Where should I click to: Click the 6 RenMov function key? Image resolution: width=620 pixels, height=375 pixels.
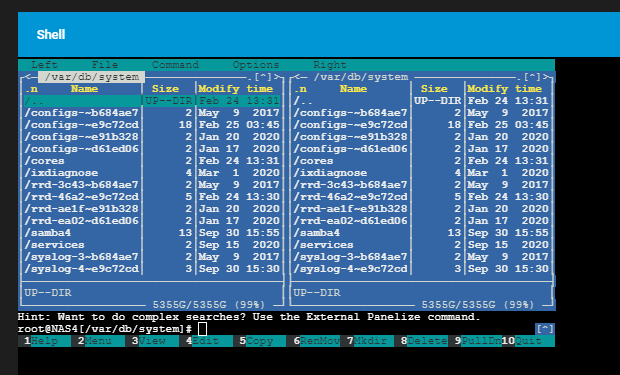(316, 341)
